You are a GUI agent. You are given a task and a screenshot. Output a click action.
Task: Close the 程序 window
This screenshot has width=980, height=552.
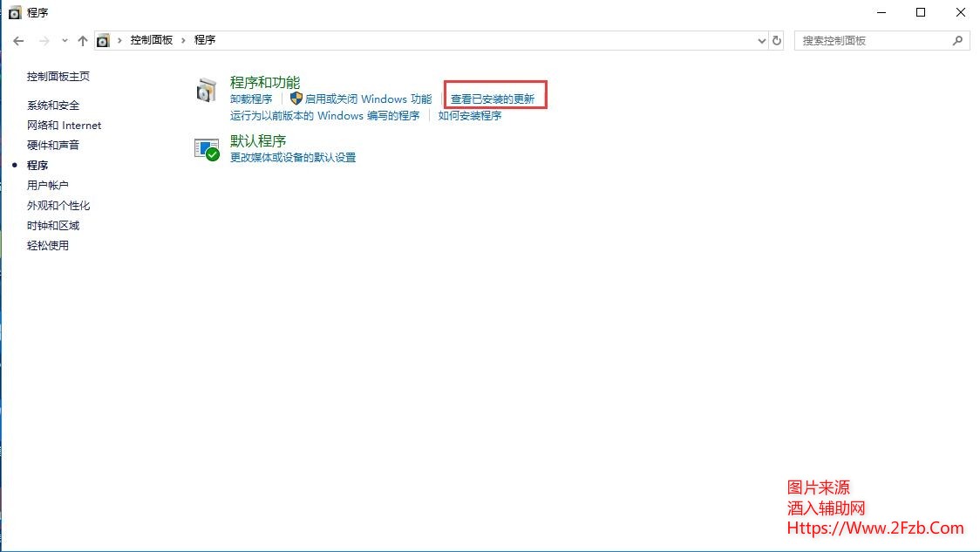click(x=961, y=12)
